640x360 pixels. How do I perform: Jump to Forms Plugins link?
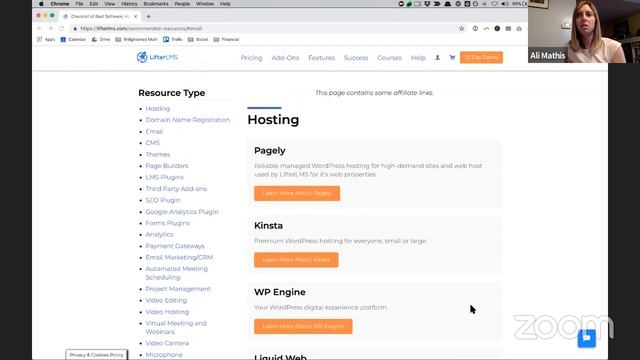[167, 223]
